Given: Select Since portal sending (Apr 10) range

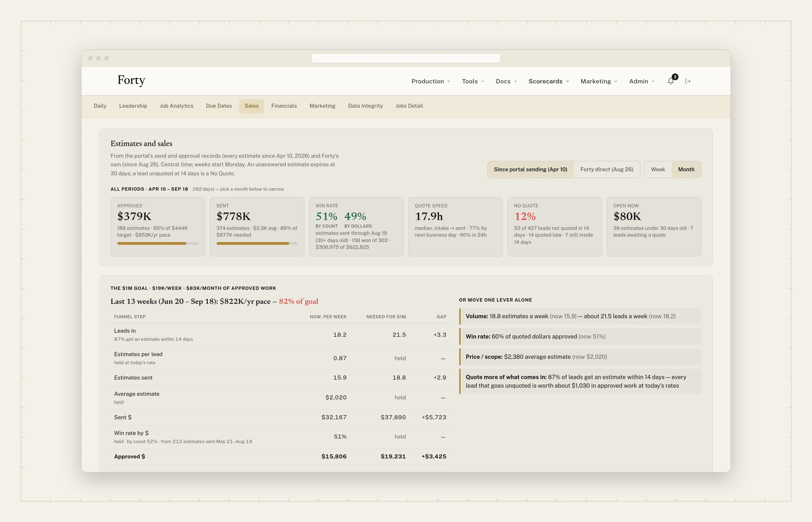Looking at the screenshot, I should point(531,169).
